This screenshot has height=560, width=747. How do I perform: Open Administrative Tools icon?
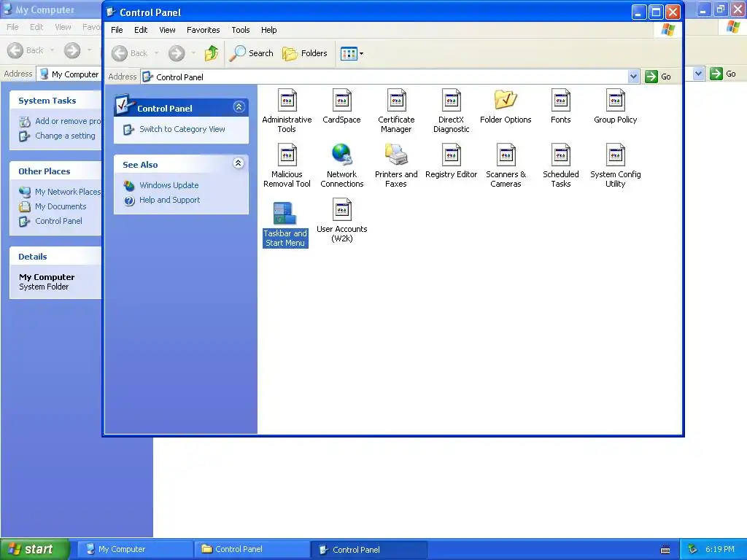click(287, 111)
